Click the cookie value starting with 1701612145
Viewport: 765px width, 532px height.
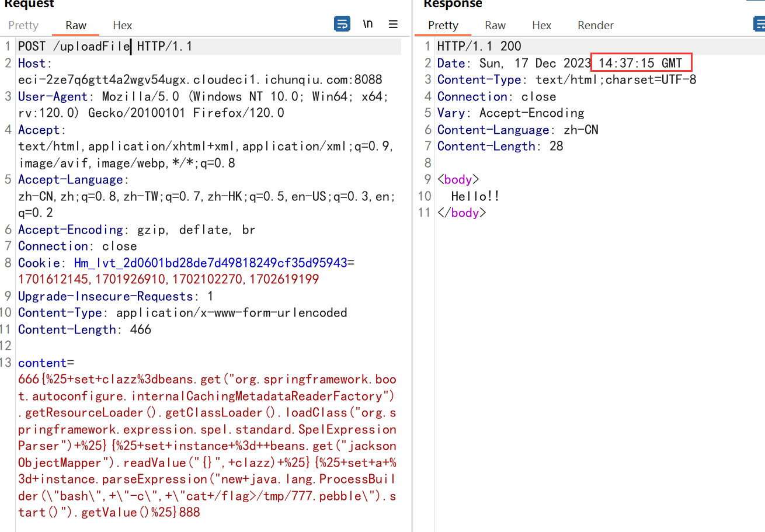[x=169, y=279]
